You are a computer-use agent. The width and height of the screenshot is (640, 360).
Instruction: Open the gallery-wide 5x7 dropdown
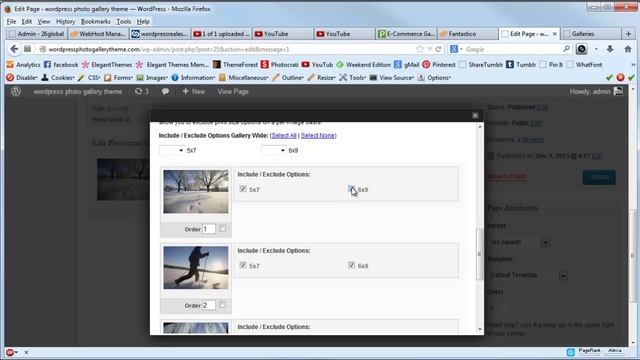tap(172, 150)
